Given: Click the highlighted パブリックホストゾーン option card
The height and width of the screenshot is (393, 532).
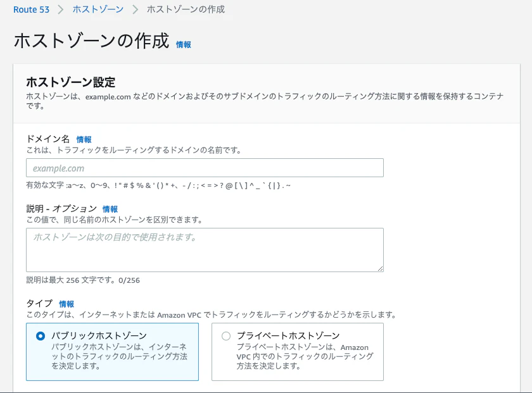Looking at the screenshot, I should (x=112, y=352).
